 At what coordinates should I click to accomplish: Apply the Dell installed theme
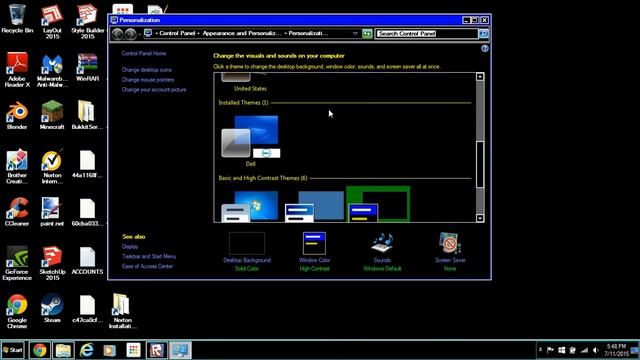point(251,140)
